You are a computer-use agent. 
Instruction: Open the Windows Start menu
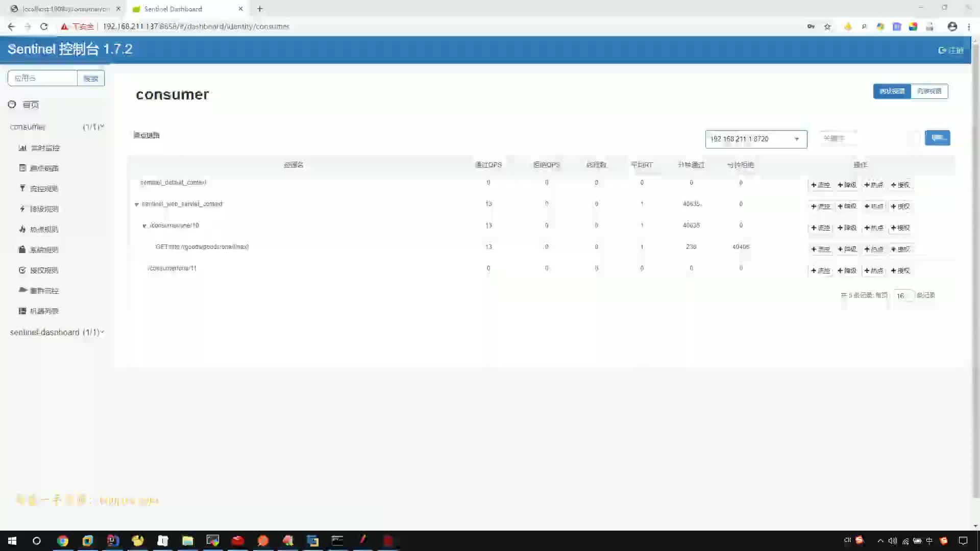(x=12, y=541)
